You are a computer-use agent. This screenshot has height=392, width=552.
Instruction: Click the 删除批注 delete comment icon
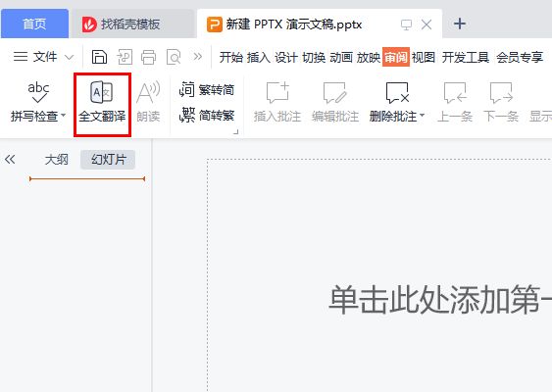point(397,92)
